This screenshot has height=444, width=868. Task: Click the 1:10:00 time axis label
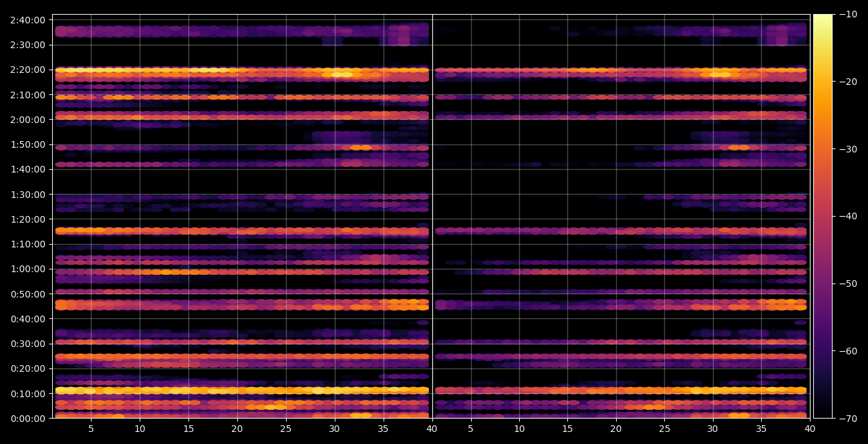click(x=27, y=244)
